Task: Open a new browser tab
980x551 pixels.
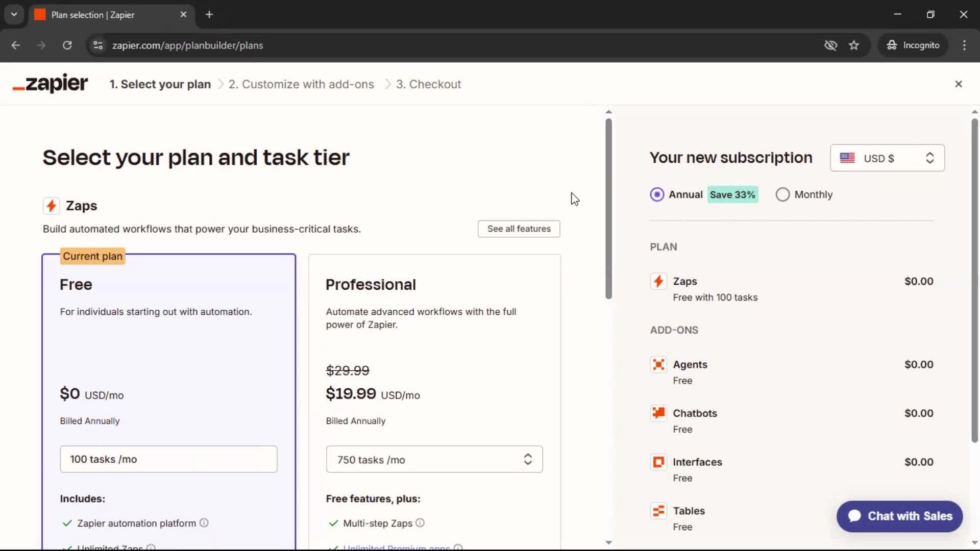Action: [209, 14]
